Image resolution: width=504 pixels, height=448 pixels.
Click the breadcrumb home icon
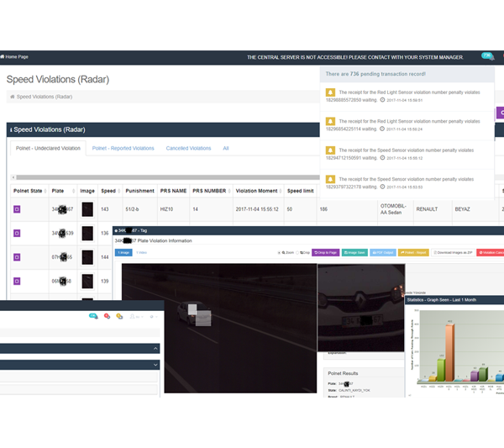tap(13, 97)
